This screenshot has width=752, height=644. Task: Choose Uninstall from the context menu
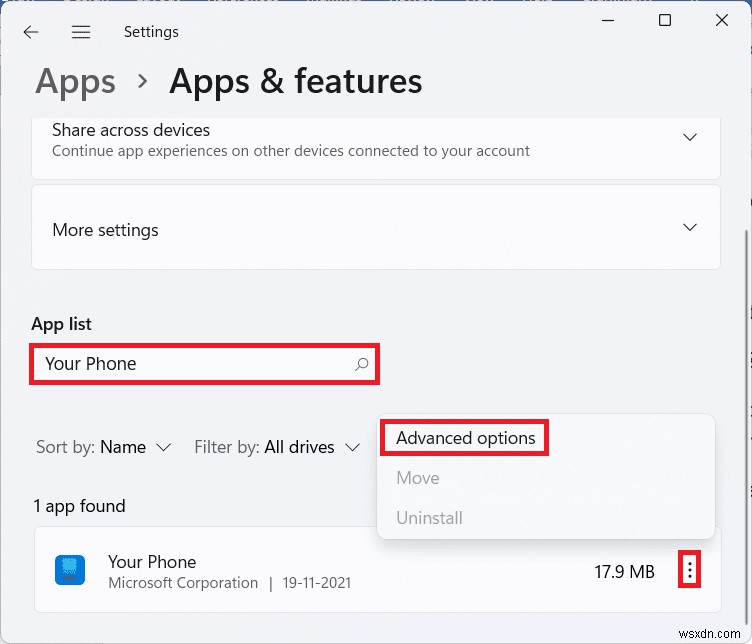[x=429, y=518]
